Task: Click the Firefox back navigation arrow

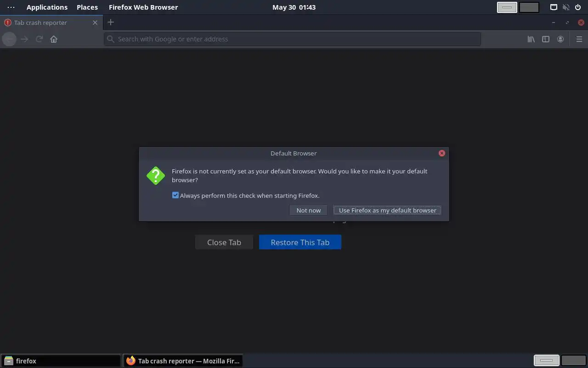Action: coord(9,39)
